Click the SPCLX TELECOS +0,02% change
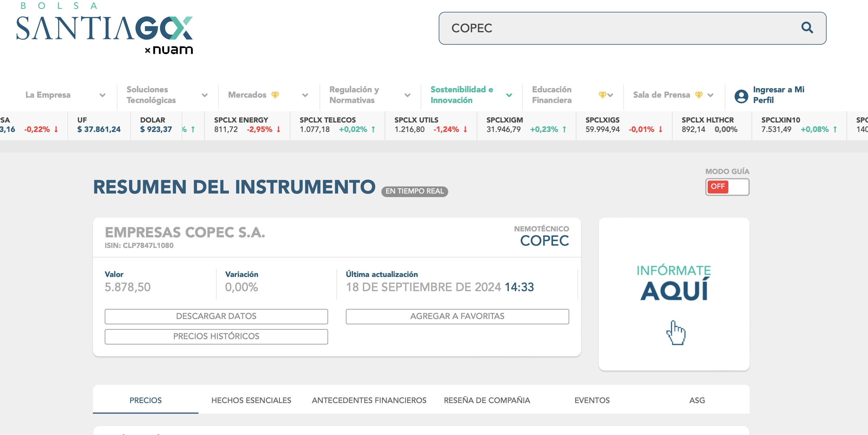Screen dimensions: 868x435 [353, 129]
